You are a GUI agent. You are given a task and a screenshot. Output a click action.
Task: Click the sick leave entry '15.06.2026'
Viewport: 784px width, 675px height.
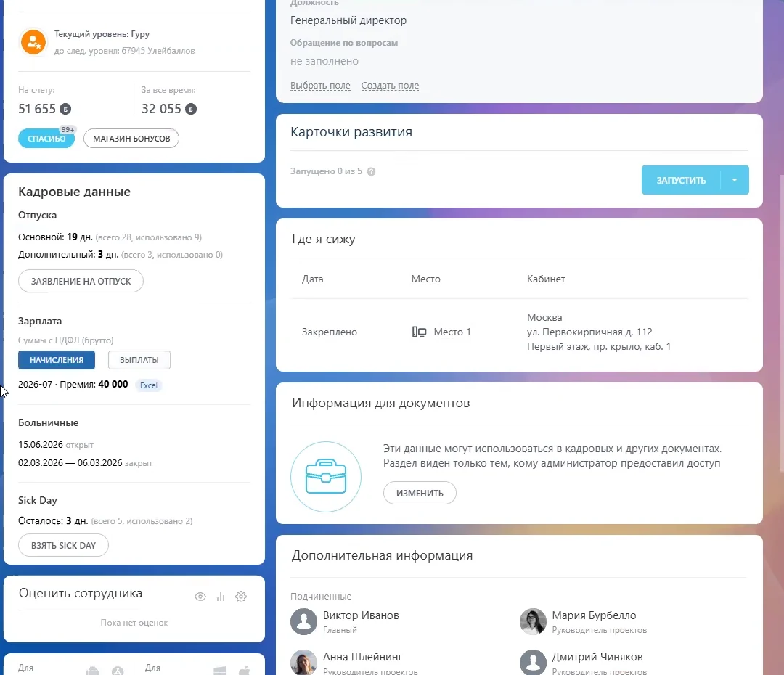[41, 444]
